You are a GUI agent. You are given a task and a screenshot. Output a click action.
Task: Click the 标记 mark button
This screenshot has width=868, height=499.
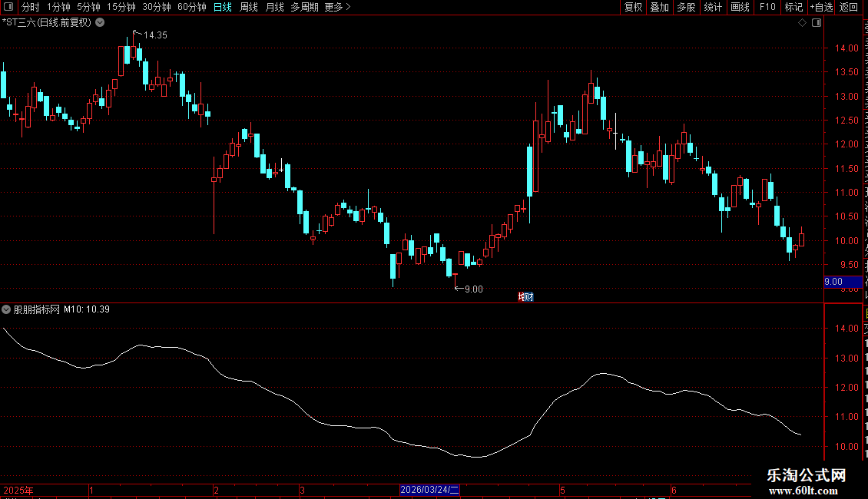[793, 7]
